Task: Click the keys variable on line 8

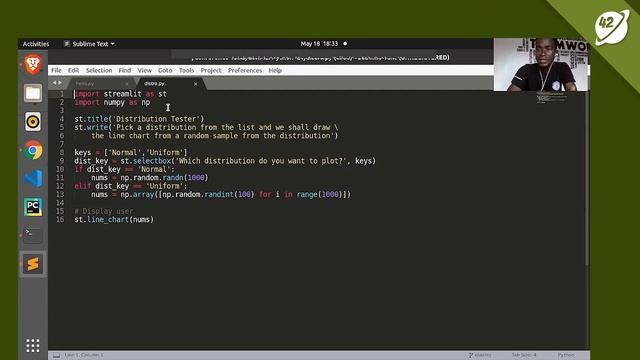Action: (x=82, y=153)
